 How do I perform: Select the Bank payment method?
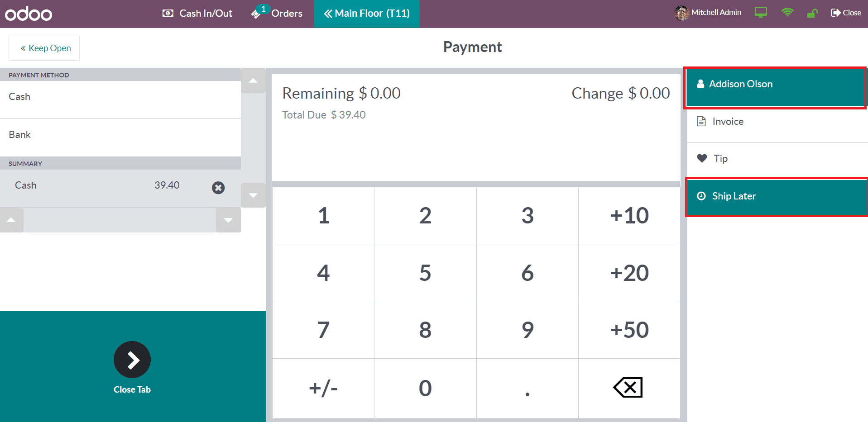tap(120, 135)
